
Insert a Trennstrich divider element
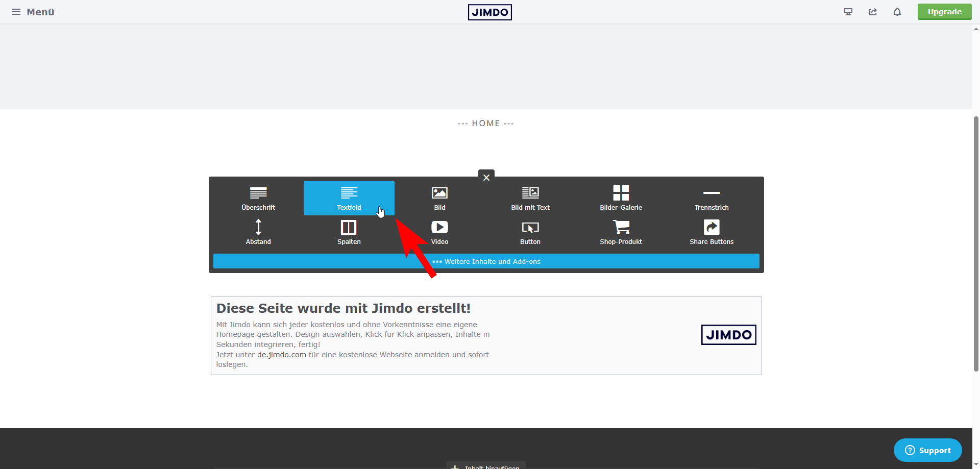(x=712, y=199)
